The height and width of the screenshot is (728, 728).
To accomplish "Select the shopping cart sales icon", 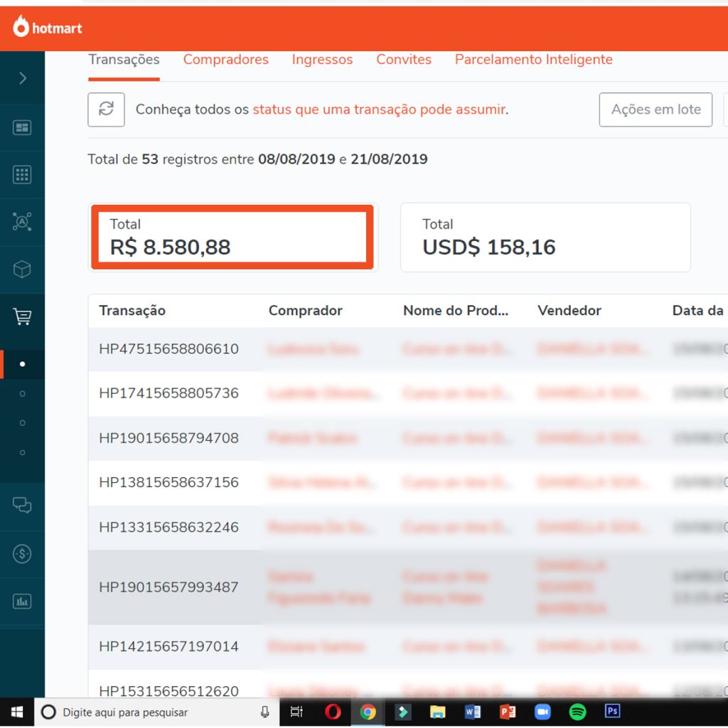I will tap(22, 317).
